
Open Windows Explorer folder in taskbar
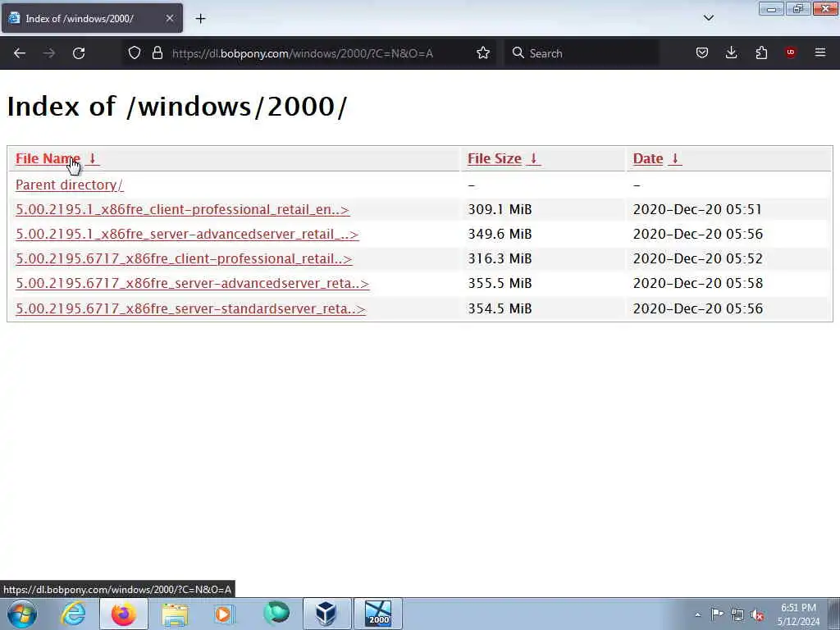(x=175, y=614)
